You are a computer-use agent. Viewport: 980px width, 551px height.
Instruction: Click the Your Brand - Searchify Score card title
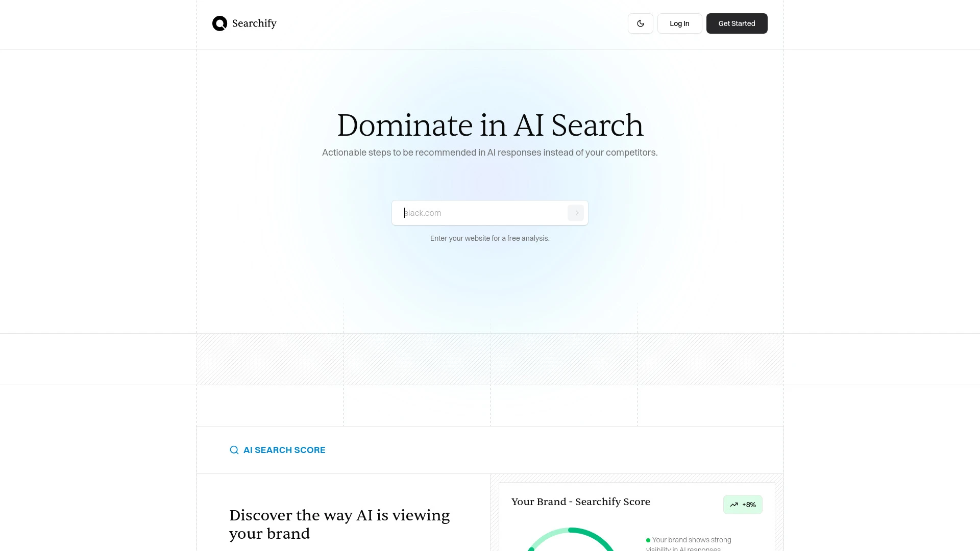[x=581, y=502]
